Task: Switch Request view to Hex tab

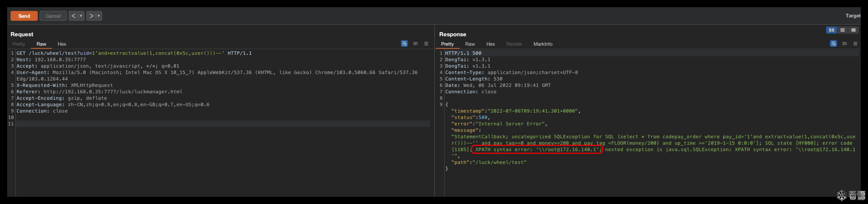Action: 62,44
